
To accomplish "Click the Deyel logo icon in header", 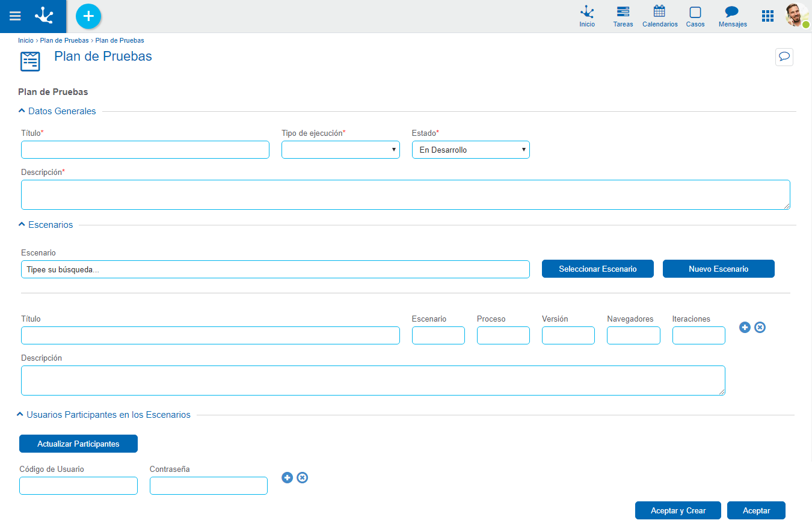I will pos(45,16).
